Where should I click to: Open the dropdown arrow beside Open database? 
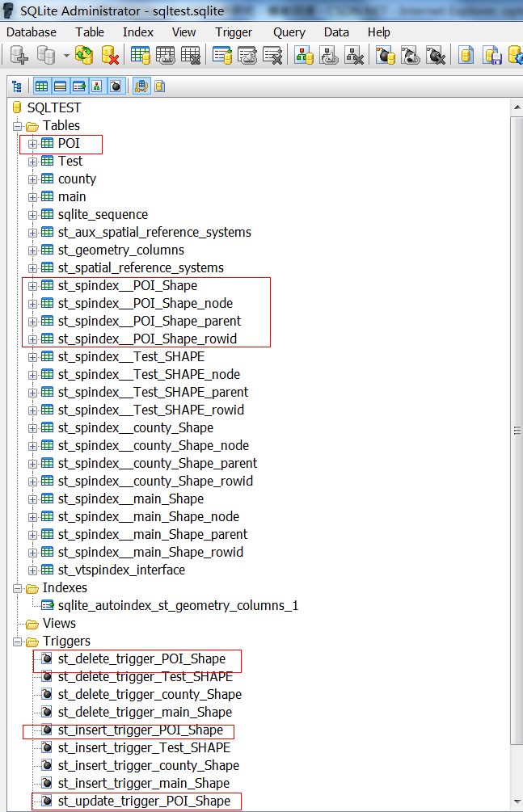[x=66, y=56]
